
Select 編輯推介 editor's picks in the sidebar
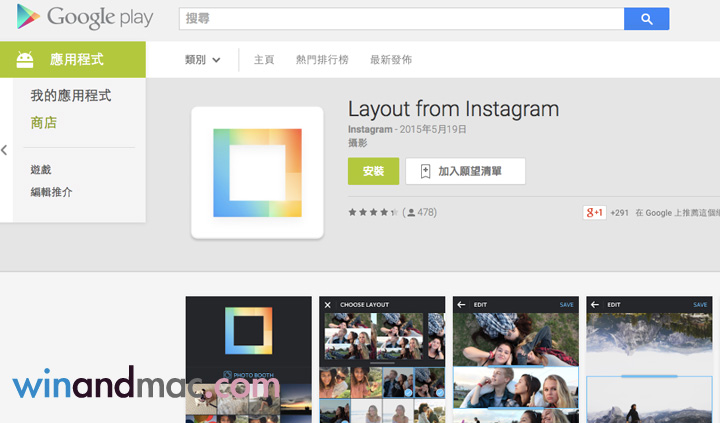click(51, 192)
